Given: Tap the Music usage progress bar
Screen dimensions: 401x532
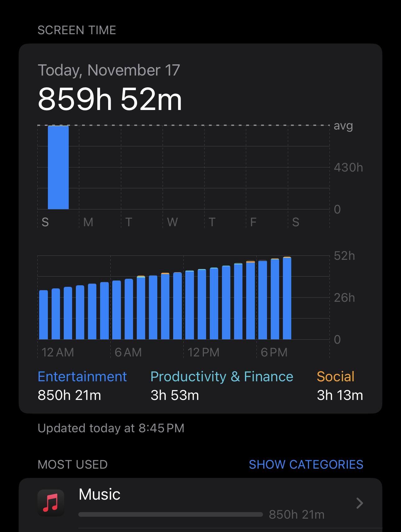Looking at the screenshot, I should [x=170, y=515].
